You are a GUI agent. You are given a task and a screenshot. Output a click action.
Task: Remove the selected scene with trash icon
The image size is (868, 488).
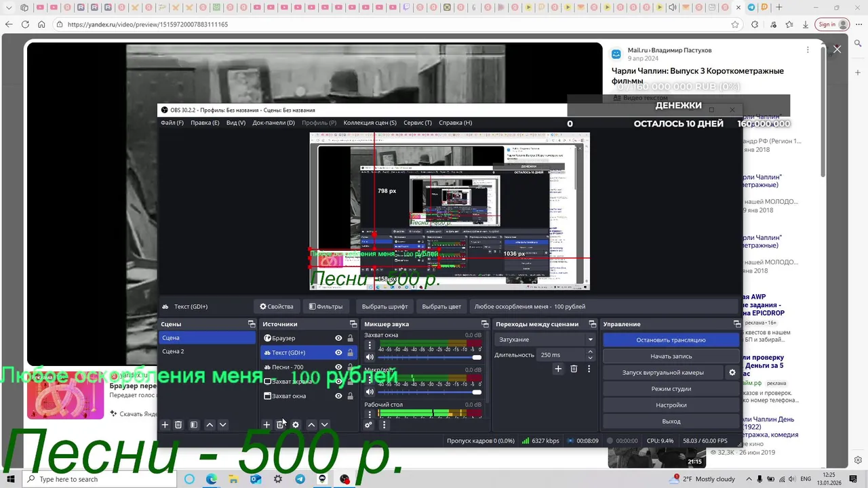[x=178, y=425]
